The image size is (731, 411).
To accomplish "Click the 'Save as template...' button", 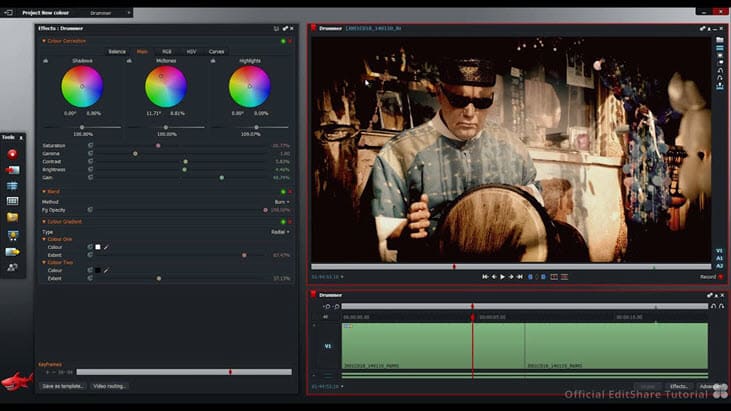I will coord(63,386).
